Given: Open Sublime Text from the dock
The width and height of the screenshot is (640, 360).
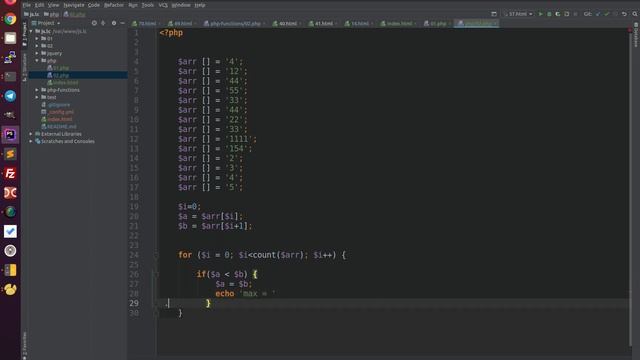Looking at the screenshot, I should click(10, 154).
